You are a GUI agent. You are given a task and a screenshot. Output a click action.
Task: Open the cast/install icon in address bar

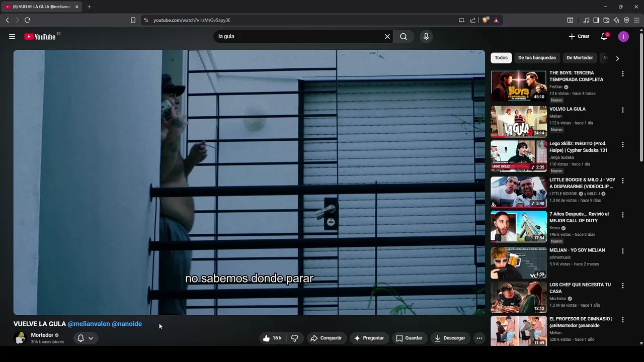[x=461, y=20]
